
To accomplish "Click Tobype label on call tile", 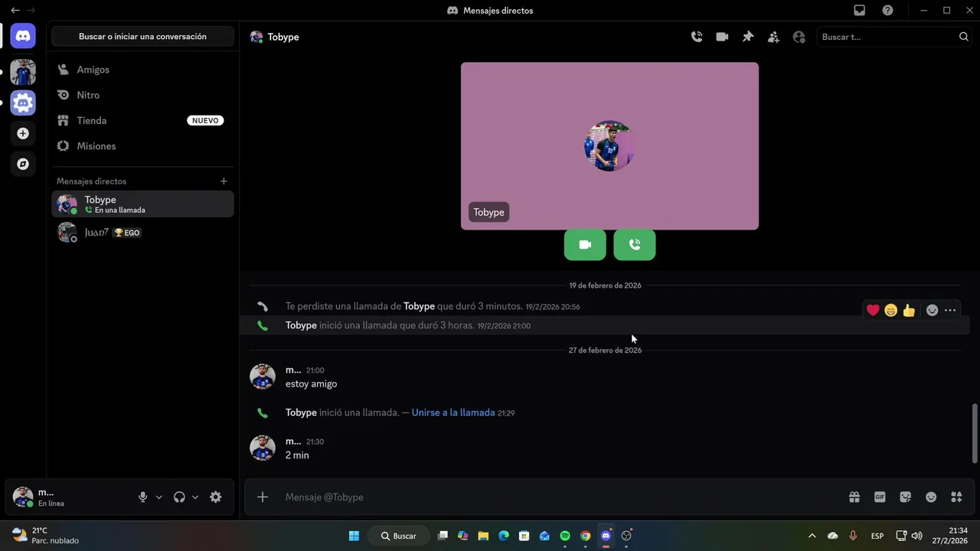I will [x=488, y=212].
